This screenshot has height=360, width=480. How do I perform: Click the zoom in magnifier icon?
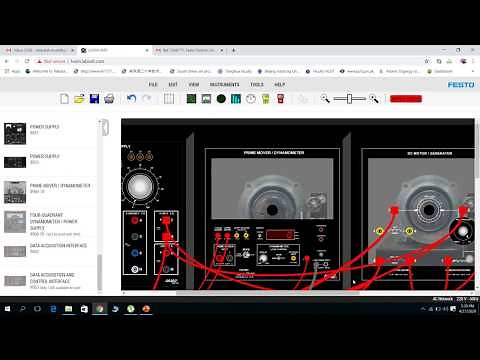374,99
